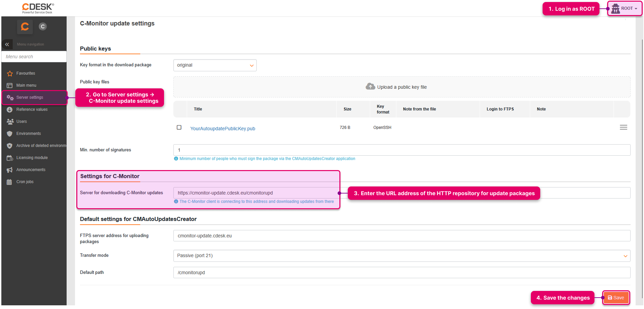Select the grey C round icon
The width and height of the screenshot is (644, 309).
click(43, 26)
